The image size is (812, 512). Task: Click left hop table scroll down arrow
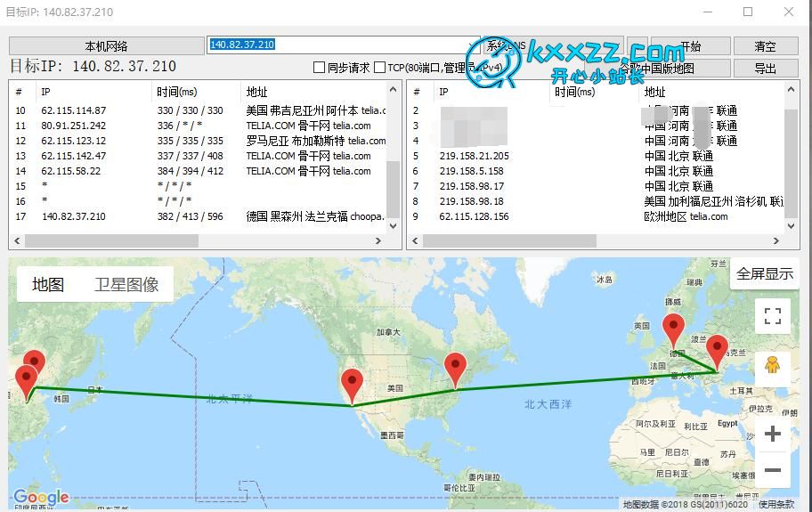pyautogui.click(x=393, y=225)
